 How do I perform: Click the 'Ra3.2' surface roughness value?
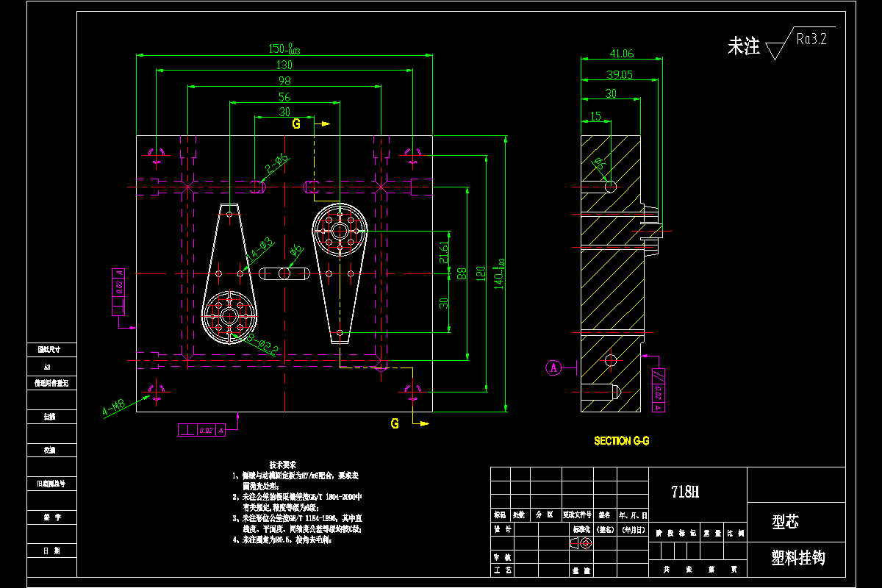(x=811, y=39)
